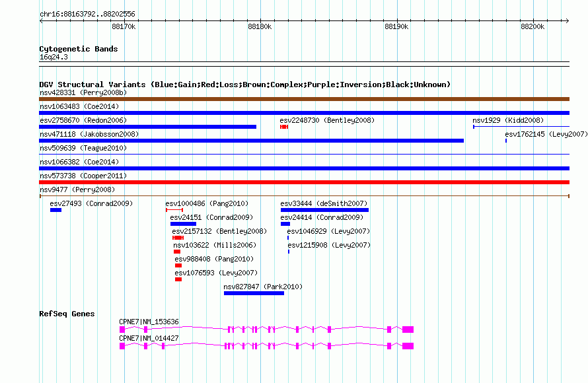Image resolution: width=588 pixels, height=383 pixels.
Task: Click the nsv573738 (Cooper2011) label
Action: pos(83,176)
